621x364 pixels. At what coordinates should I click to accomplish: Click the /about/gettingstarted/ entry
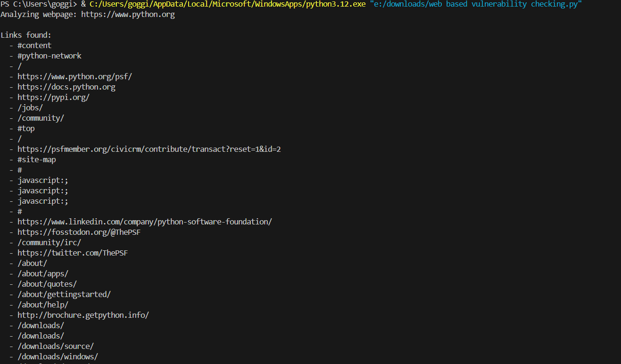64,294
